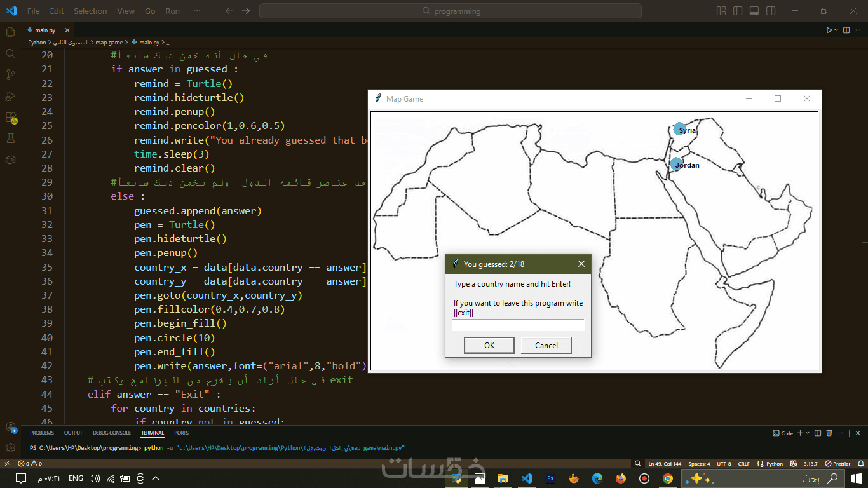Screen dimensions: 868x488
Task: Go back using the title bar arrow
Action: [229, 11]
